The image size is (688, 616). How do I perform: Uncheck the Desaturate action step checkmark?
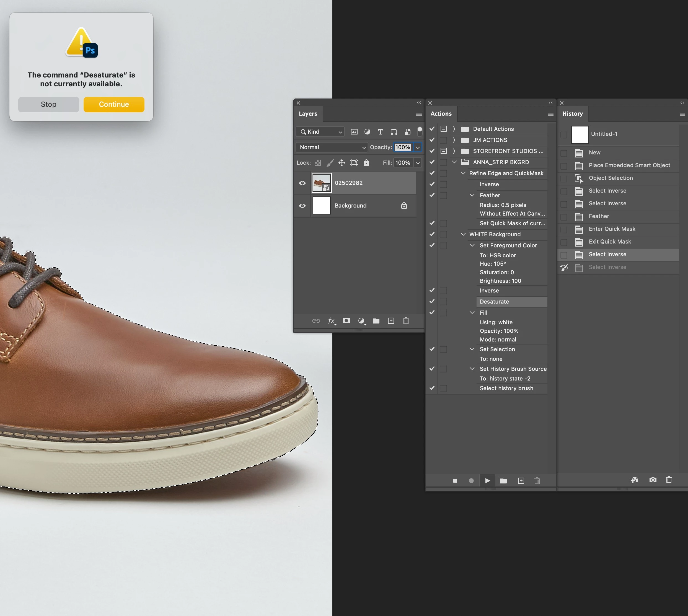[x=432, y=302]
